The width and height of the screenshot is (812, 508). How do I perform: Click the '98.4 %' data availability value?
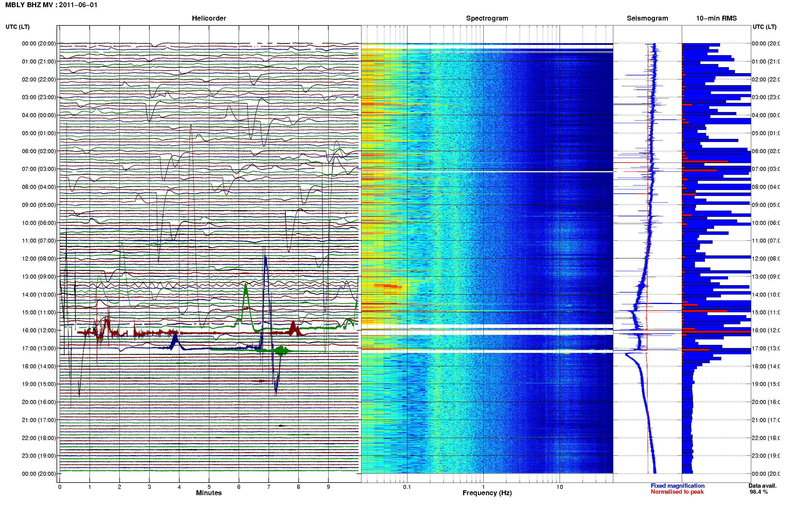click(x=759, y=492)
